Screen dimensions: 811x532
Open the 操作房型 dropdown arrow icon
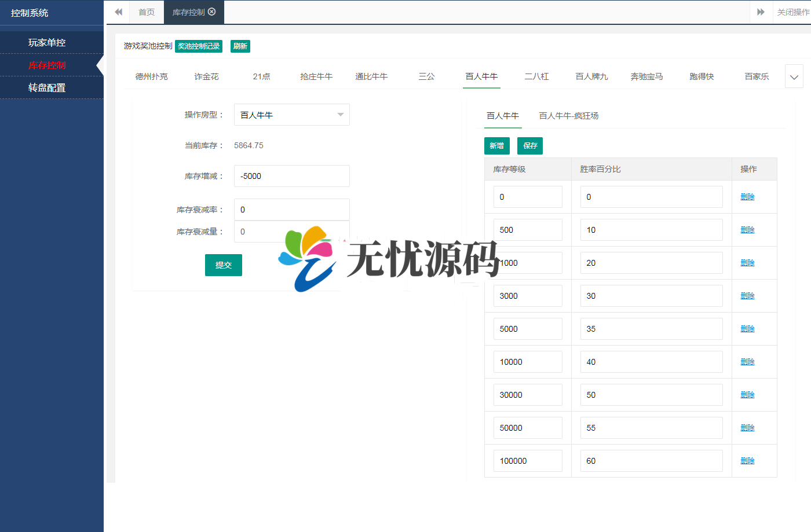click(341, 115)
